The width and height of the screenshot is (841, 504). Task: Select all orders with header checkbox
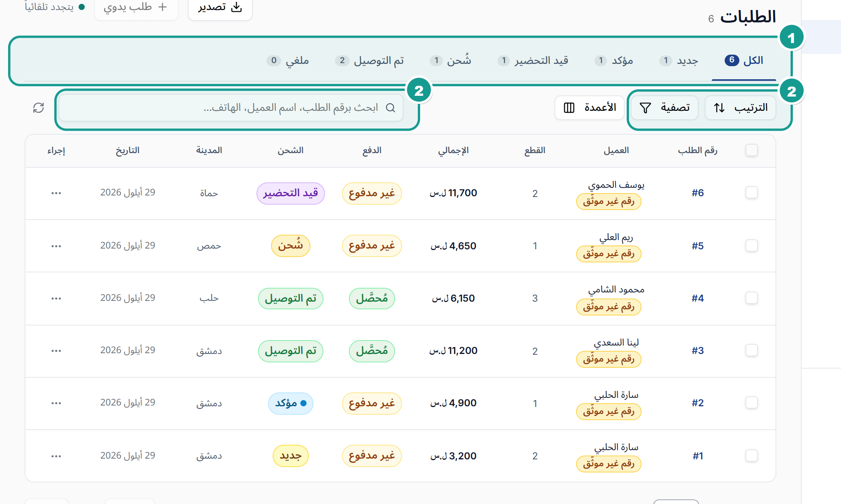[751, 150]
